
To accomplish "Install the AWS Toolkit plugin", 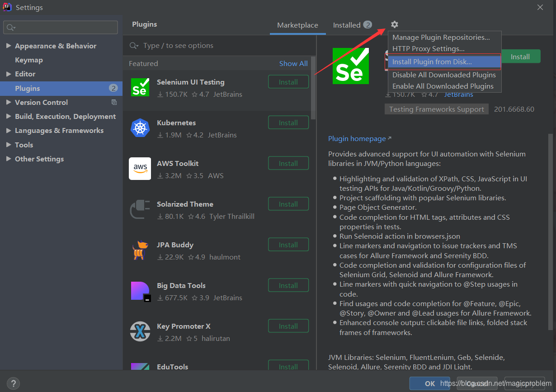I will pyautogui.click(x=288, y=163).
